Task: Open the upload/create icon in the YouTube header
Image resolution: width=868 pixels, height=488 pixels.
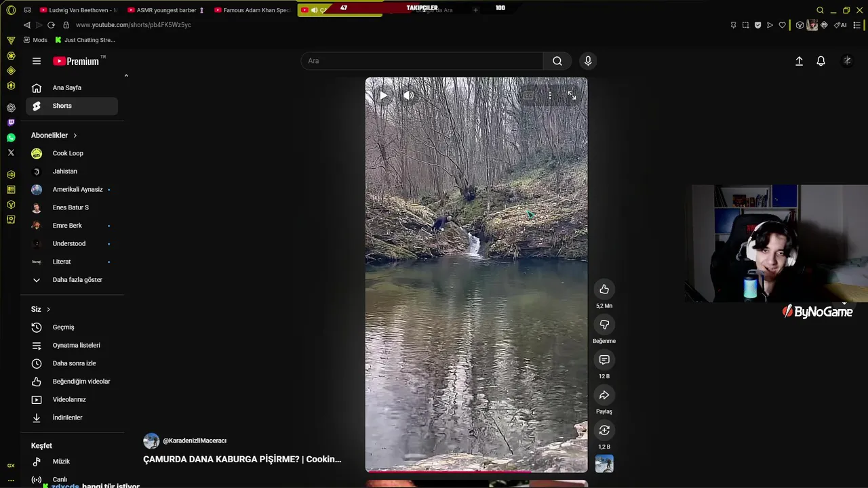Action: pyautogui.click(x=799, y=61)
